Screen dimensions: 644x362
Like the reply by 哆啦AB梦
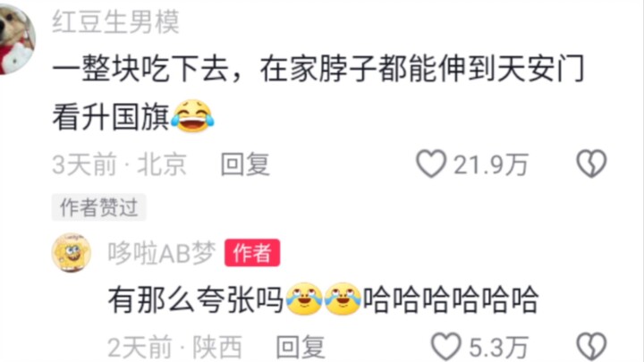coord(445,347)
